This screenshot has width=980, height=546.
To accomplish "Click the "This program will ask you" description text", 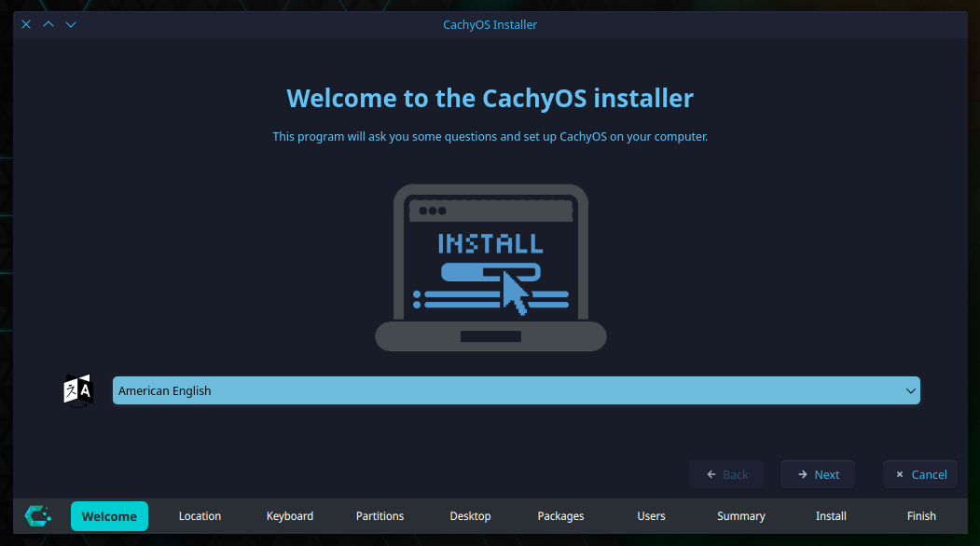I will (x=490, y=136).
